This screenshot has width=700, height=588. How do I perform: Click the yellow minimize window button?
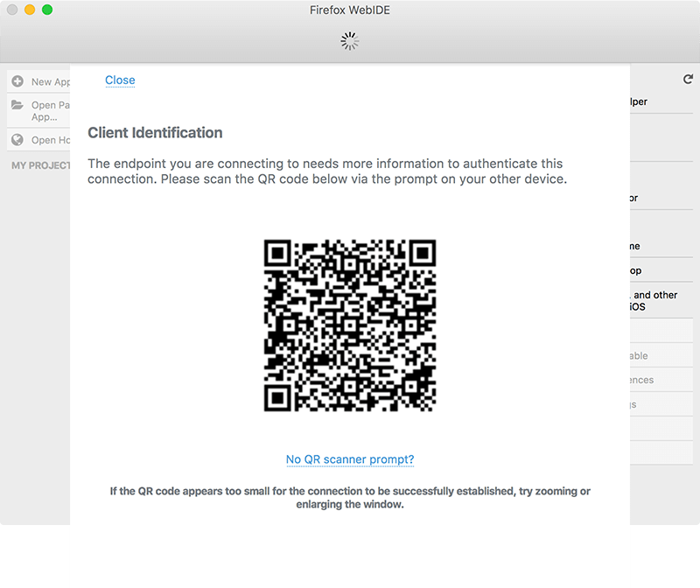(30, 10)
